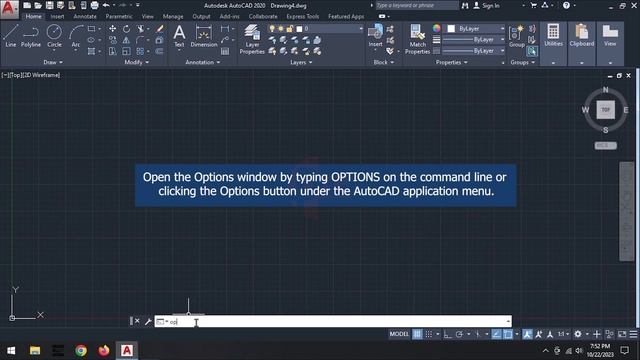Toggle 2D object snap in status bar
Image resolution: width=640 pixels, height=360 pixels.
(x=508, y=334)
